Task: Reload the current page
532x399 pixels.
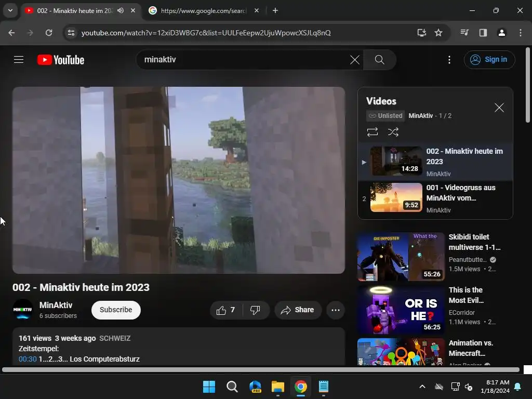Action: (x=49, y=33)
